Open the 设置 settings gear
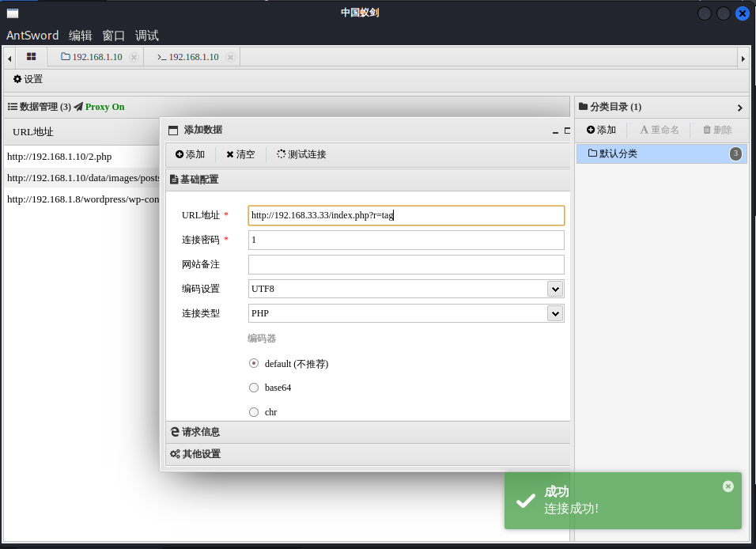The width and height of the screenshot is (756, 549). coord(28,79)
